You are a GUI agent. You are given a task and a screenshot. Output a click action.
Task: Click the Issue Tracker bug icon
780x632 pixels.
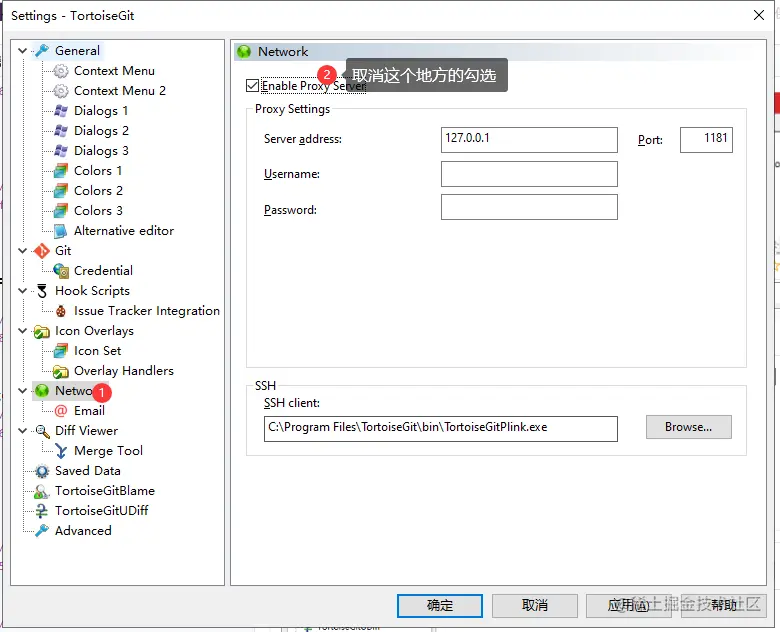click(61, 311)
